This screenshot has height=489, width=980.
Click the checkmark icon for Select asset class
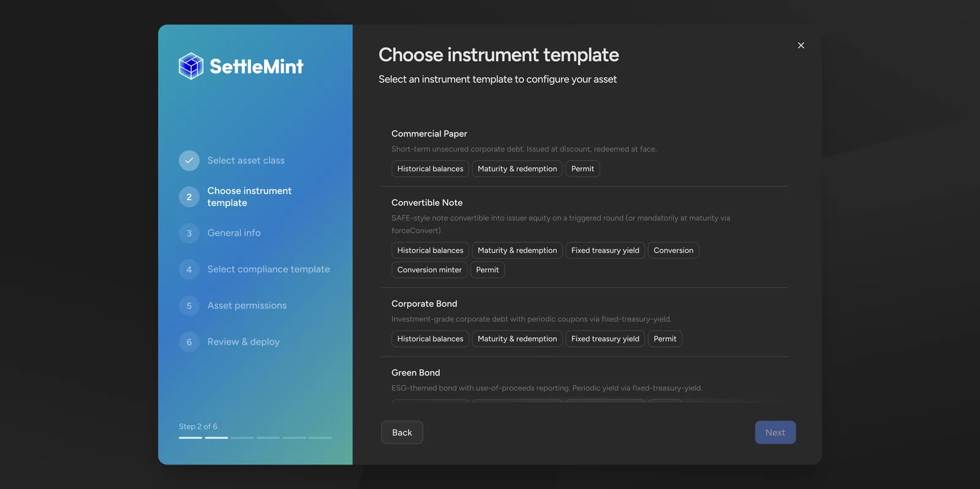click(189, 160)
